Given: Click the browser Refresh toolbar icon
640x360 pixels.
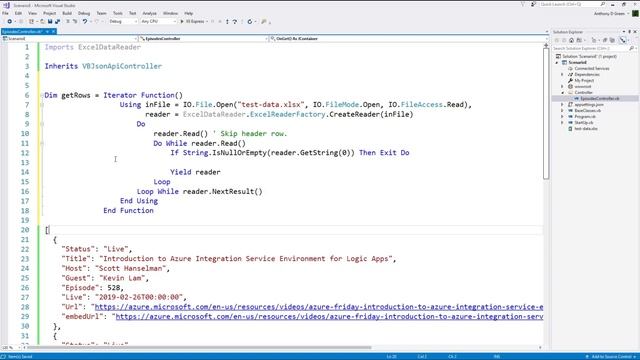Looking at the screenshot, I should 250,22.
